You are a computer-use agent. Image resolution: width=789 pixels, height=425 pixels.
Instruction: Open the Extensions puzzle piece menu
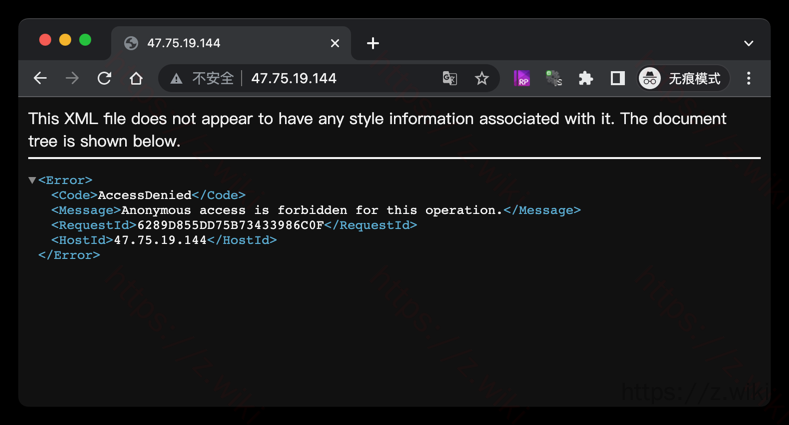tap(586, 78)
